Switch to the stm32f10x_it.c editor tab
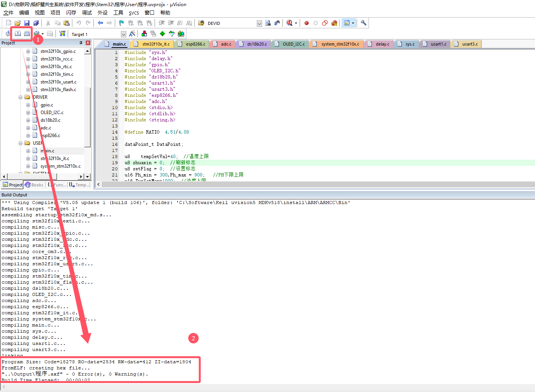Screen dimensions: 535x392 point(152,44)
